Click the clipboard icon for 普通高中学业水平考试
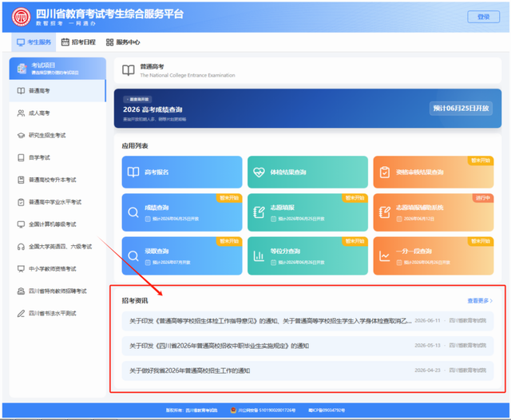Viewport: 511px width, 420px height. tap(21, 202)
